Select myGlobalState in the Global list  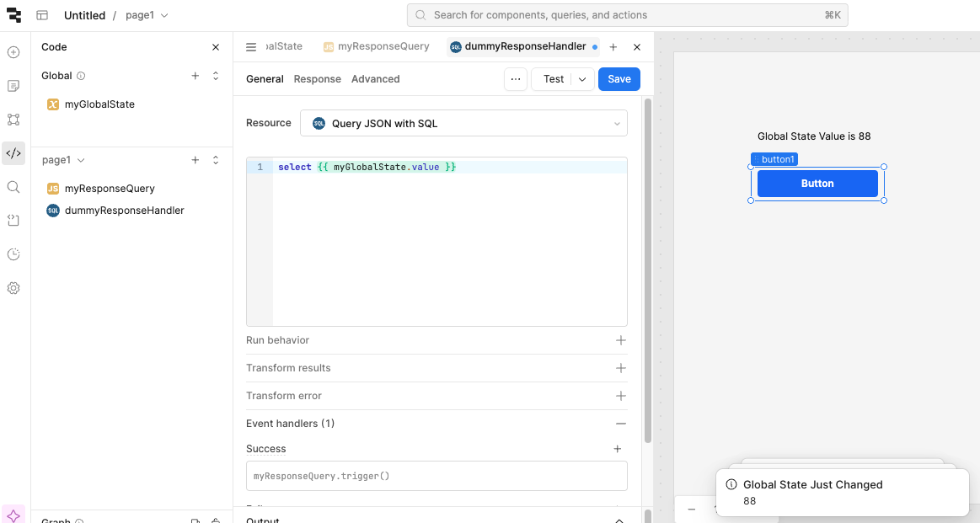(x=99, y=104)
